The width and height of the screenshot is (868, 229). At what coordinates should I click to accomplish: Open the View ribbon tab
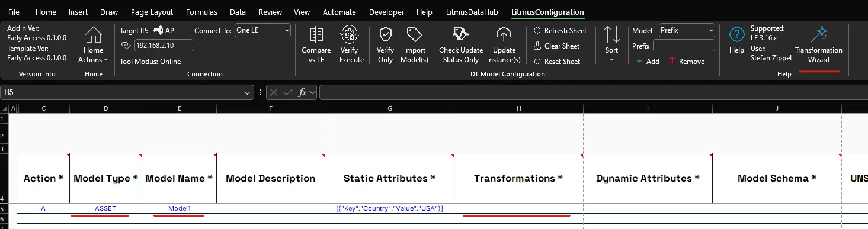pyautogui.click(x=302, y=12)
